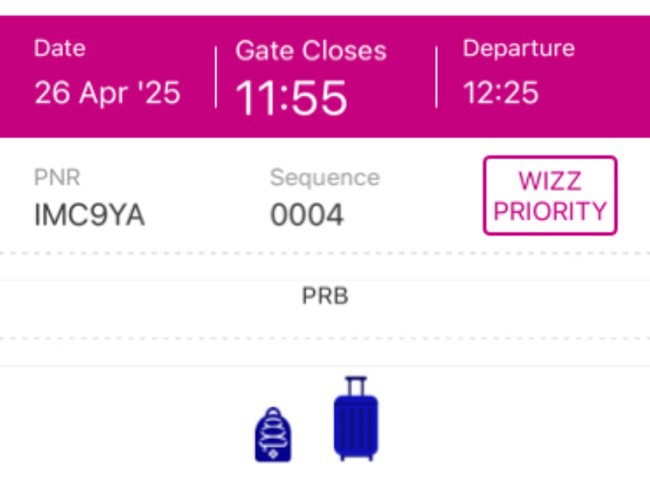Select the booking code IMC9YA

click(89, 215)
